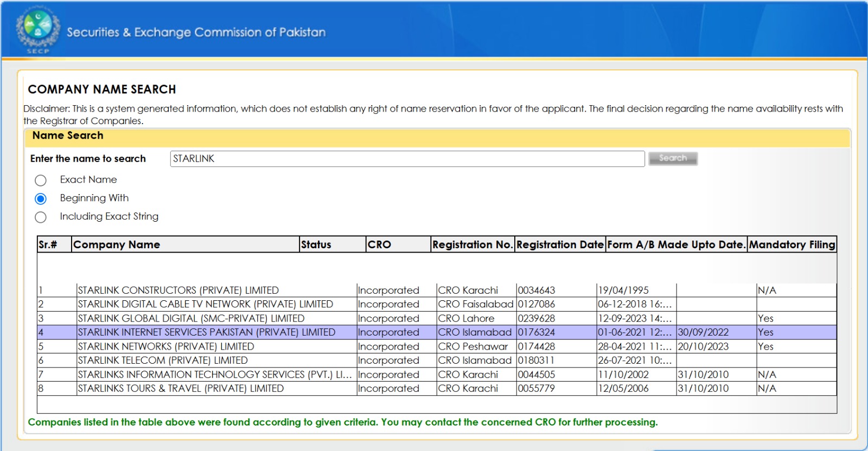Click Form A/B date 30/09/2022
The height and width of the screenshot is (451, 868).
[x=703, y=332]
